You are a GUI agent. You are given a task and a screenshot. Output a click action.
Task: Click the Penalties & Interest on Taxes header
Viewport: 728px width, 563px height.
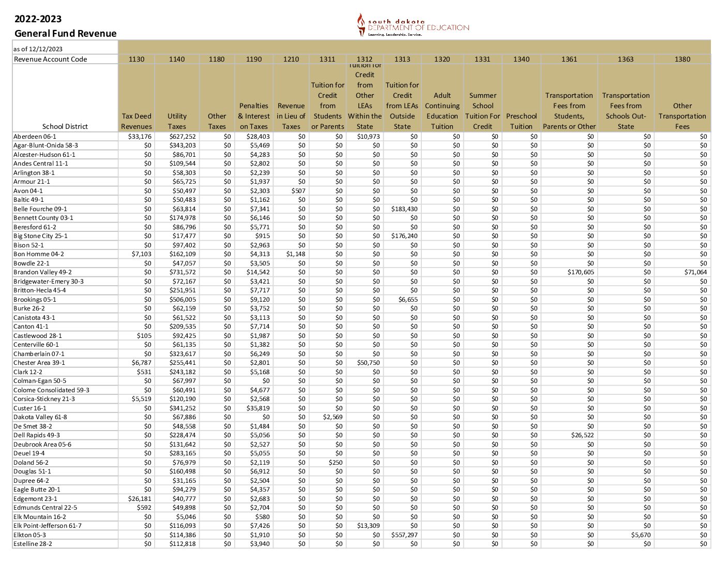253,116
